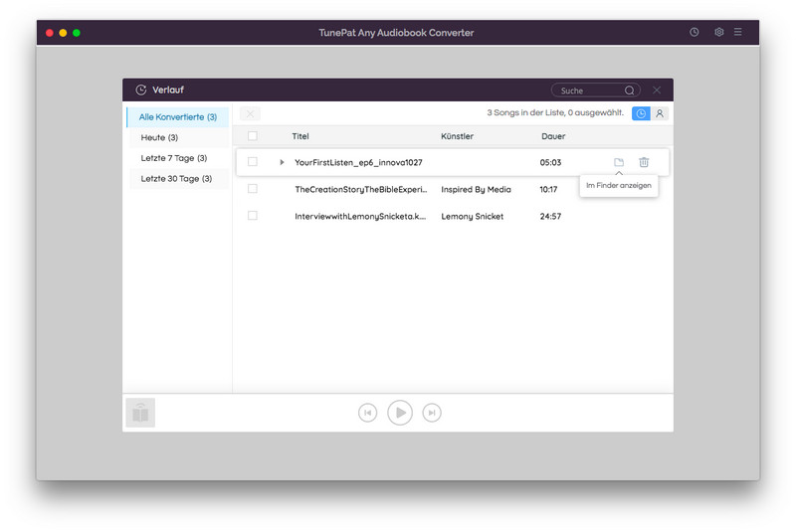Click the Titel column header
Screen dimensions: 796x532
300,136
